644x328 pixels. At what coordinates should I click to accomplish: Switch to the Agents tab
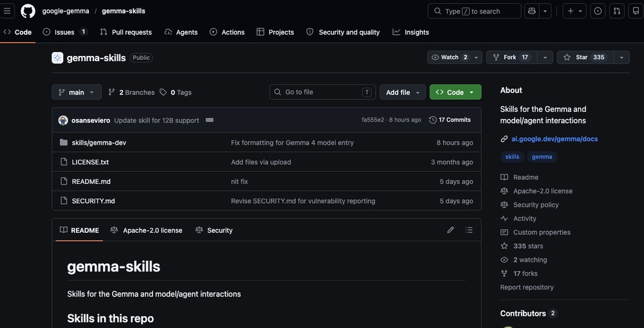181,32
